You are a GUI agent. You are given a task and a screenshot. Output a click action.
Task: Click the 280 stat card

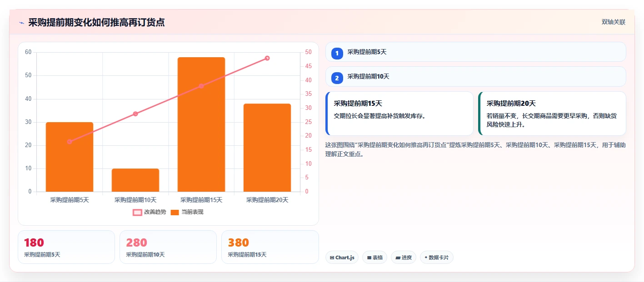pos(168,247)
